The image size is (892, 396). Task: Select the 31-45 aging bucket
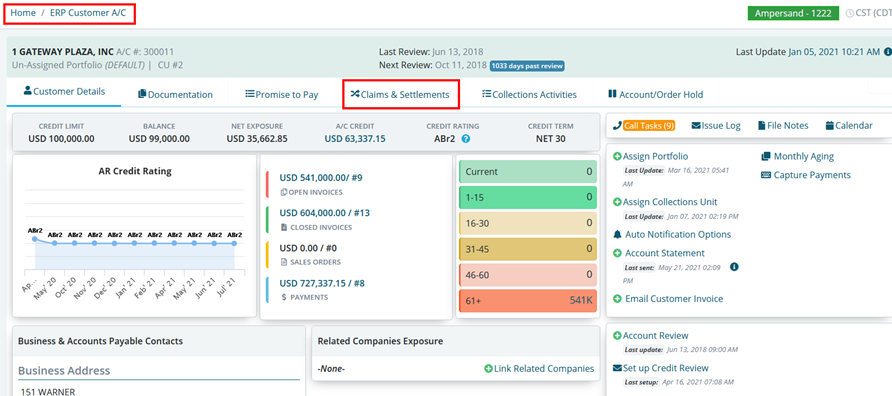click(527, 249)
